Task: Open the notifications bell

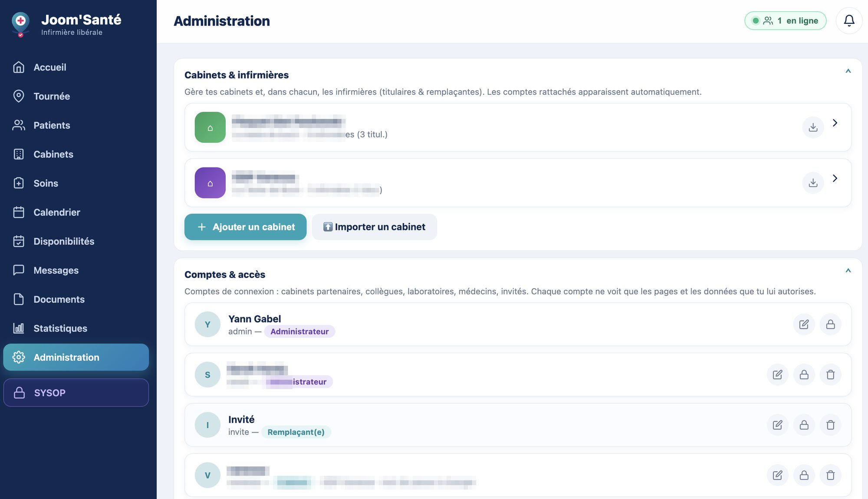Action: [849, 20]
